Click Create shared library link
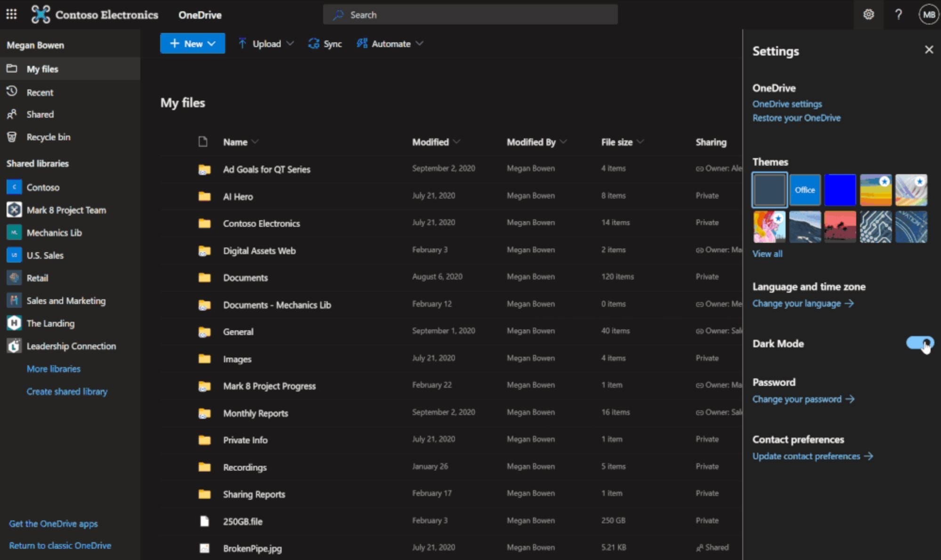The height and width of the screenshot is (560, 941). (x=67, y=391)
